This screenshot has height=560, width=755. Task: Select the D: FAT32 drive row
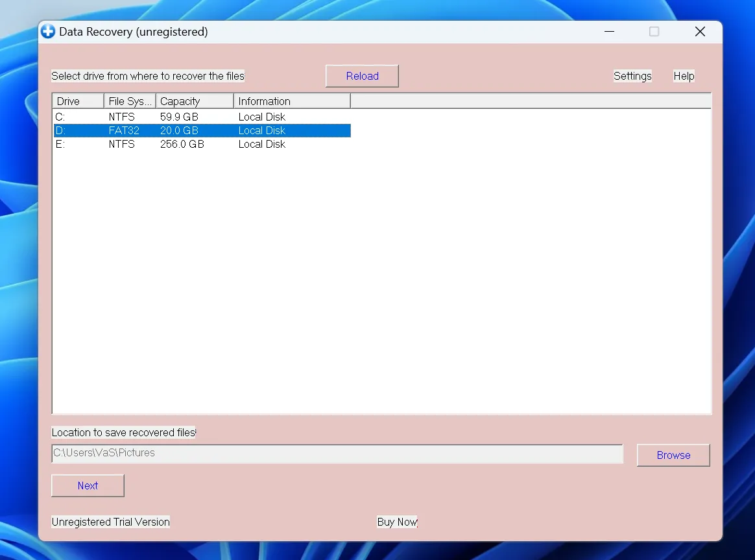(202, 130)
